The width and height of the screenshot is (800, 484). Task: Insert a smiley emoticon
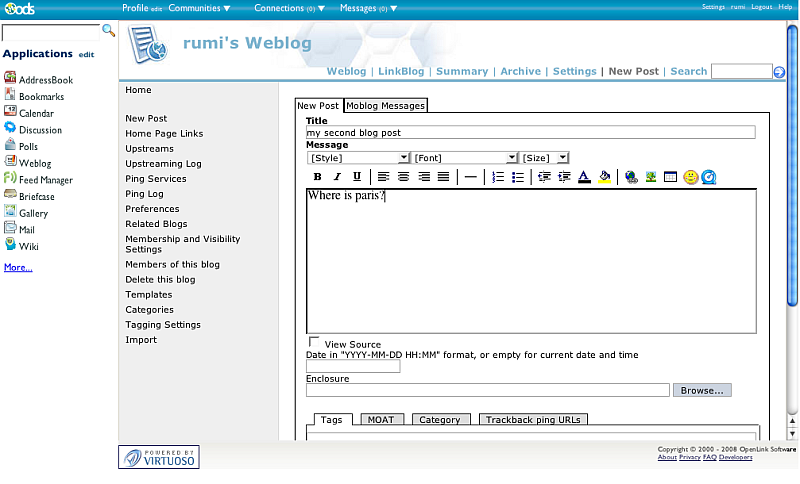[x=690, y=177]
